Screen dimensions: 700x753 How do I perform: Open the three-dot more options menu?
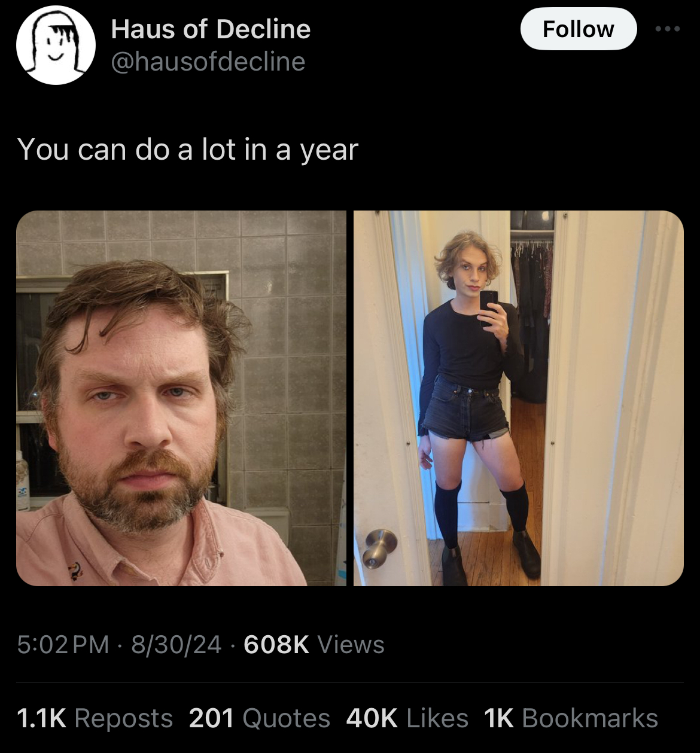tap(668, 29)
